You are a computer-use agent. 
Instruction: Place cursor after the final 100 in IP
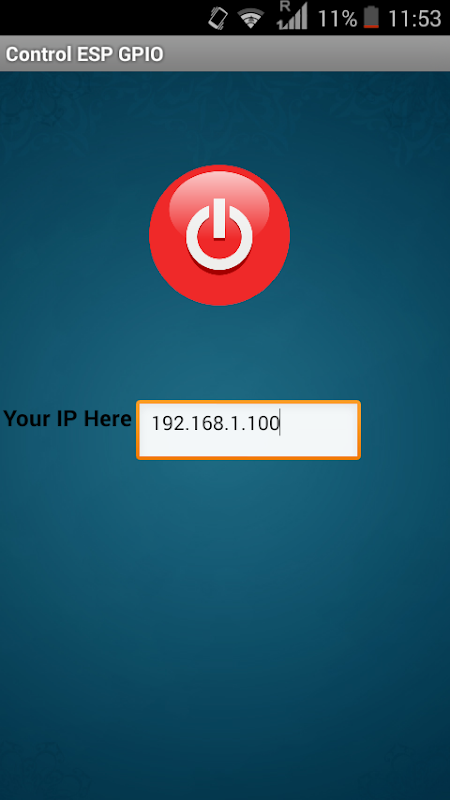[x=280, y=423]
